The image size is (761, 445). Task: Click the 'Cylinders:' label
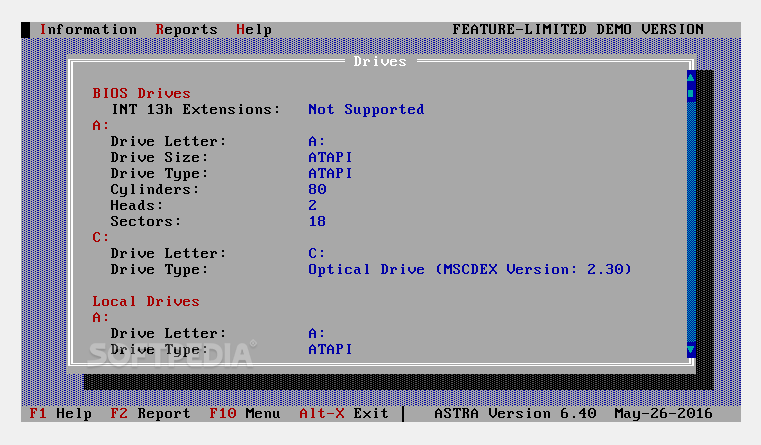[x=155, y=190]
